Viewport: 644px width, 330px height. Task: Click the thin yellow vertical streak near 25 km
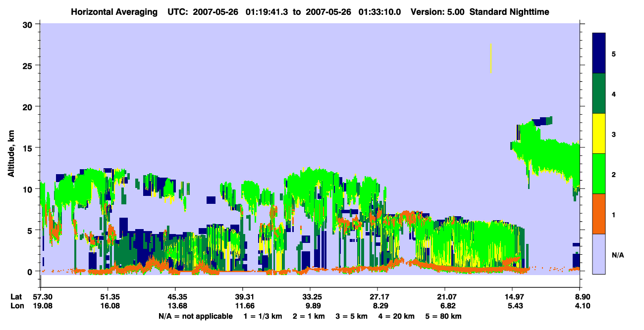point(490,58)
